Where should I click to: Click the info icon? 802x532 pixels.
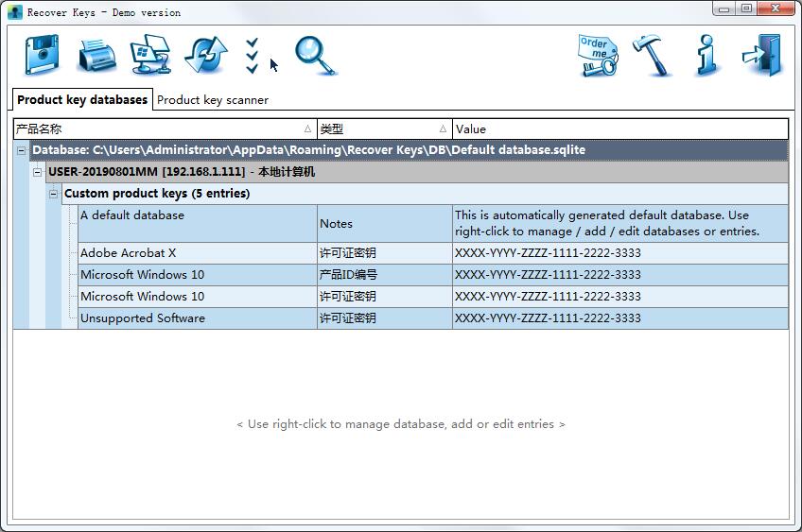tap(705, 56)
